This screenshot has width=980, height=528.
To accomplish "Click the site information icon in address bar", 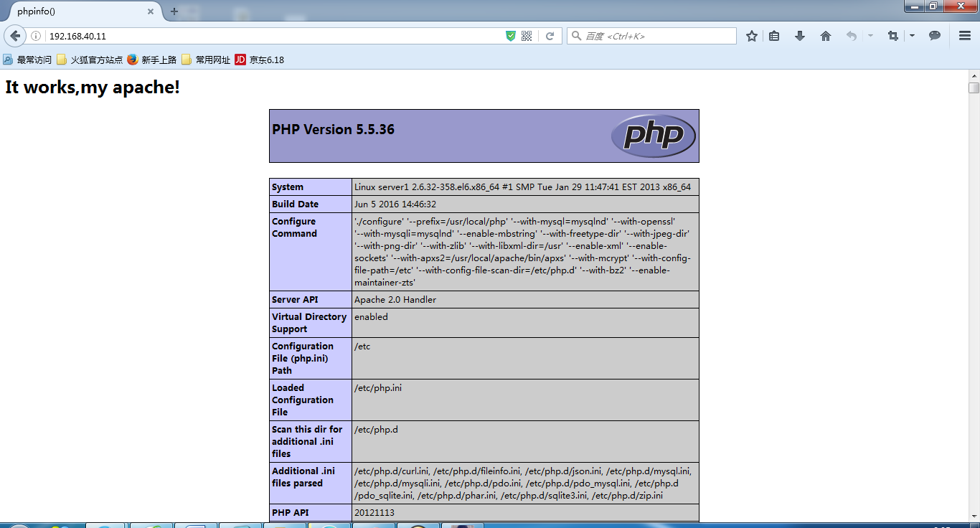I will (36, 36).
